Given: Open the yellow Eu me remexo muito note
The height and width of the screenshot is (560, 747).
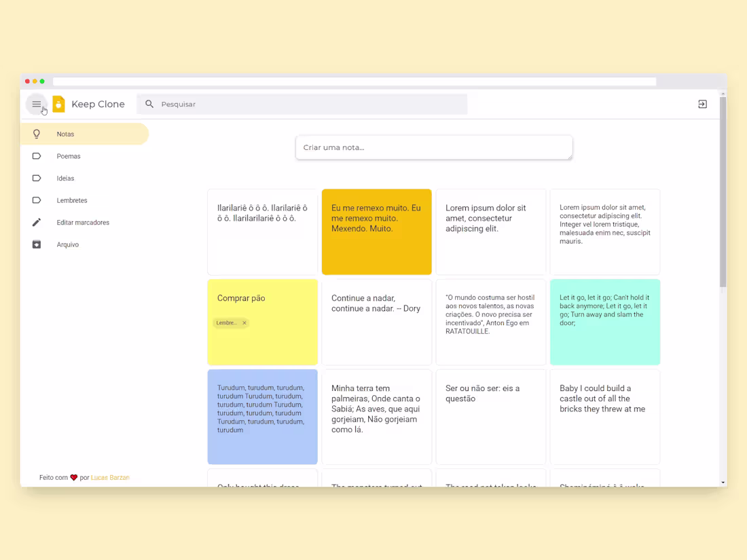Looking at the screenshot, I should coord(376,231).
